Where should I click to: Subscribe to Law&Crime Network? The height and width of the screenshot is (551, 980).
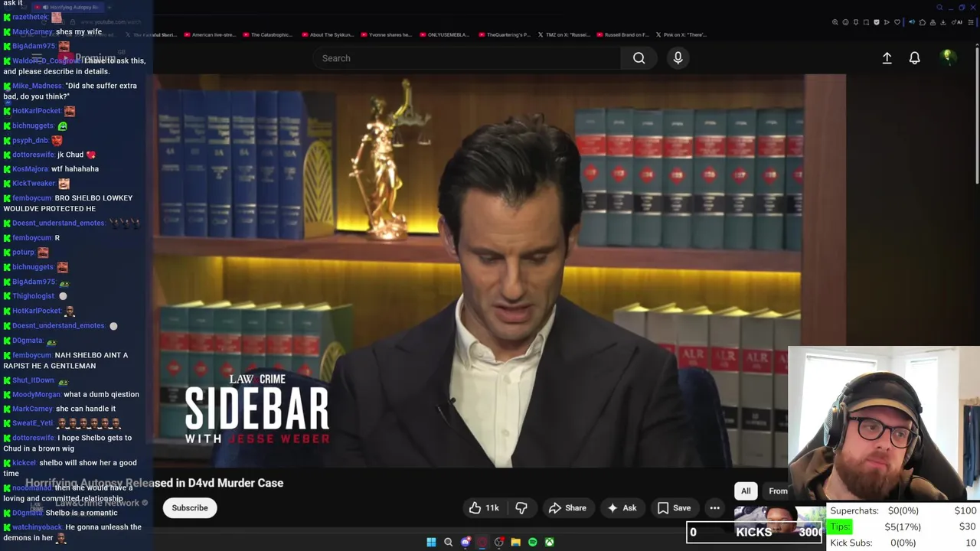point(190,508)
